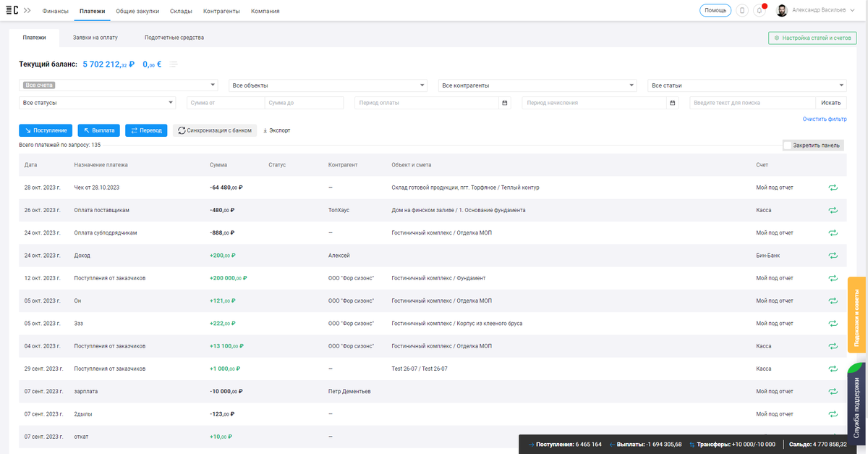
Task: Click the app logo icon in the header
Action: click(x=12, y=11)
